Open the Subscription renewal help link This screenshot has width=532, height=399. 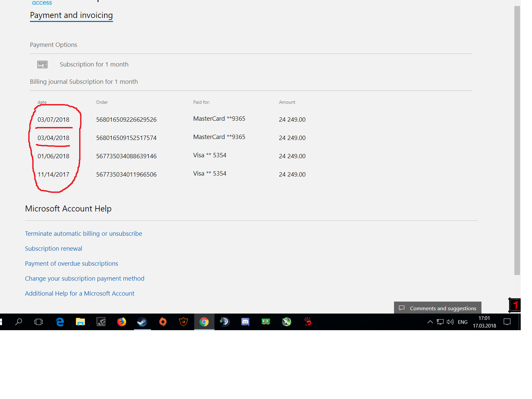click(x=54, y=249)
